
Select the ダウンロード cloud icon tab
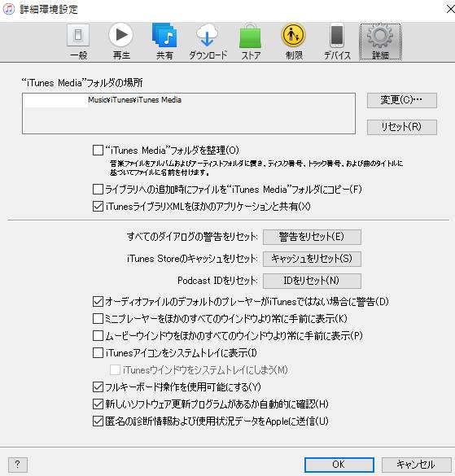coord(208,41)
